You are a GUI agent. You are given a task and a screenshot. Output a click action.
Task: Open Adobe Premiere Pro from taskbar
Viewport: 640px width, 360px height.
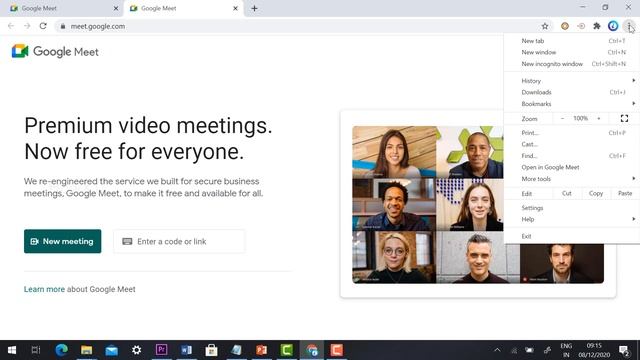click(161, 350)
